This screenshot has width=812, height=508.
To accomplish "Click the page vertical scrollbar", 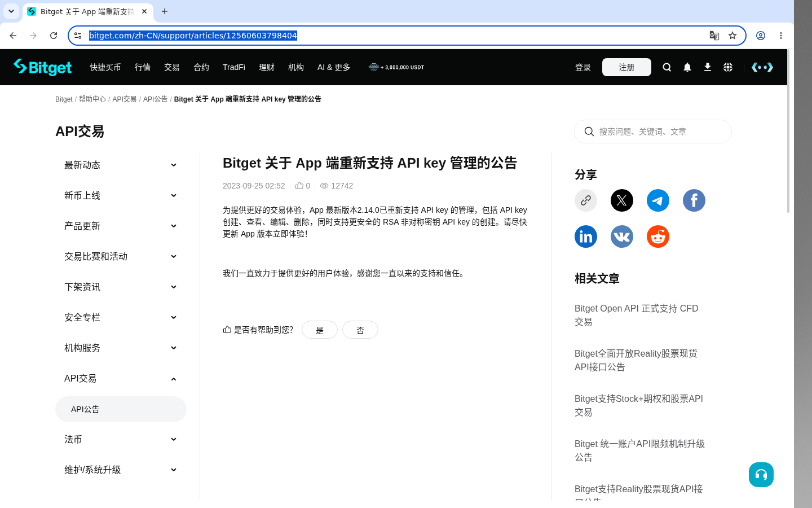I will coord(788,131).
